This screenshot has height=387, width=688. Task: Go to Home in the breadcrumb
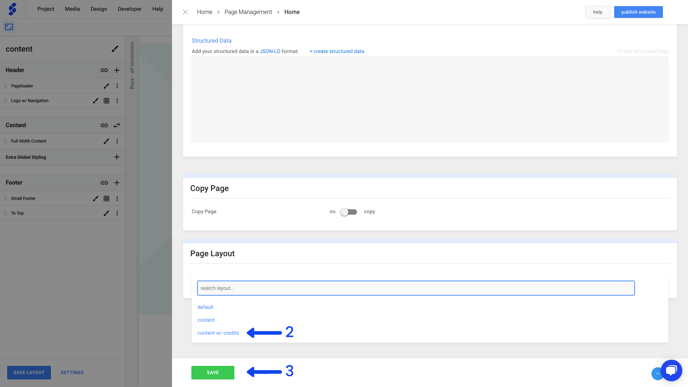204,12
